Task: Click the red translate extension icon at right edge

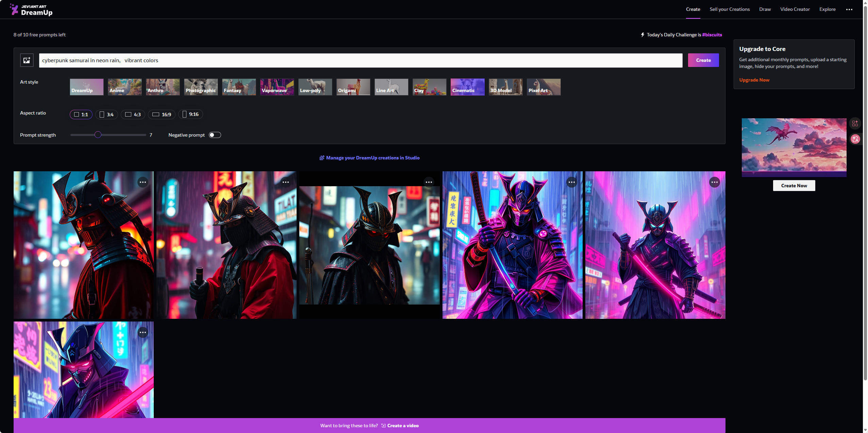Action: click(855, 139)
